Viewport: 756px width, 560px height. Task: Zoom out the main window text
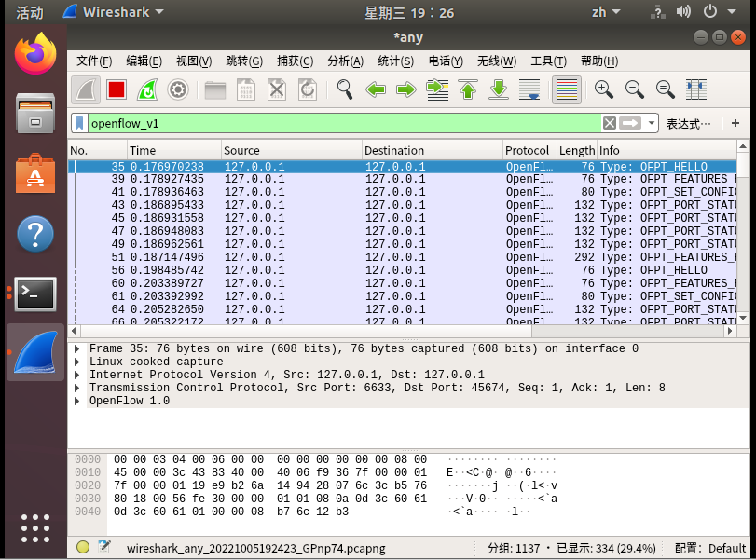[x=635, y=89]
